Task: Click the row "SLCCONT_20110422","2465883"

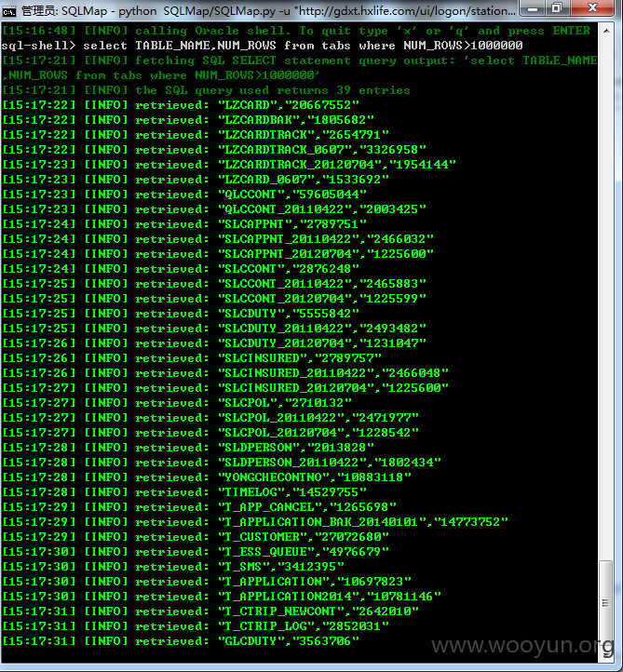Action: [x=214, y=284]
